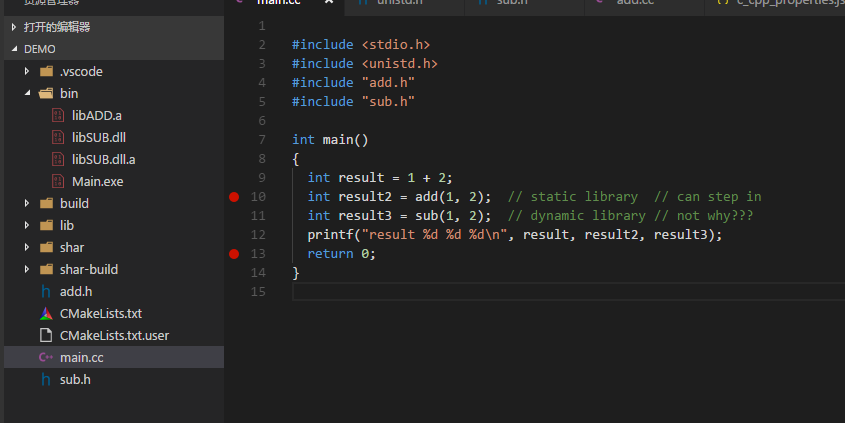The image size is (845, 423).
Task: Click the "// not why???" comment
Action: pos(704,216)
